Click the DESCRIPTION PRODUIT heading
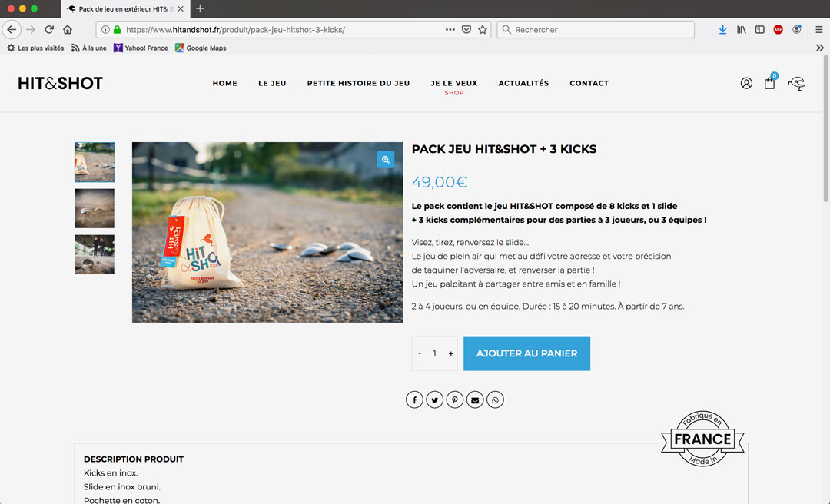Image resolution: width=830 pixels, height=504 pixels. (134, 459)
